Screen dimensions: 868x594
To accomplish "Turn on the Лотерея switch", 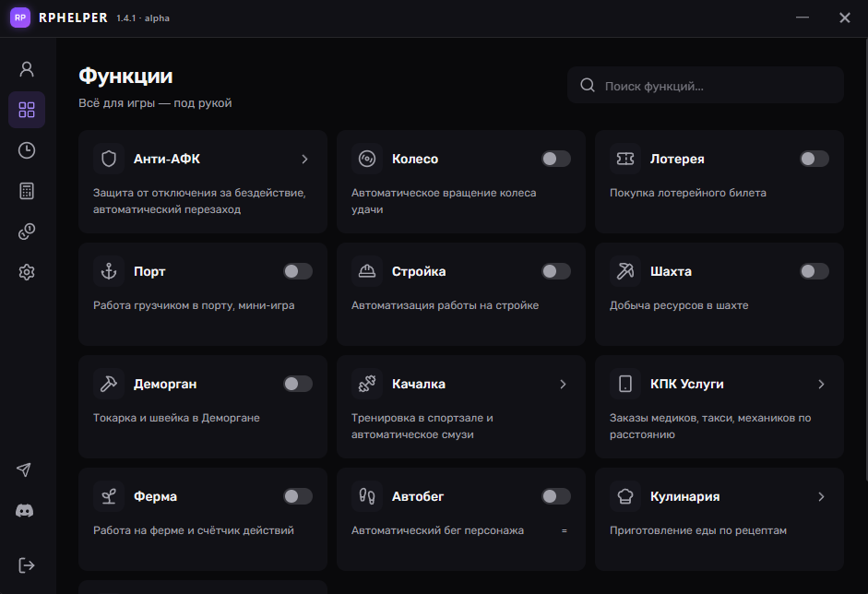I will point(814,159).
